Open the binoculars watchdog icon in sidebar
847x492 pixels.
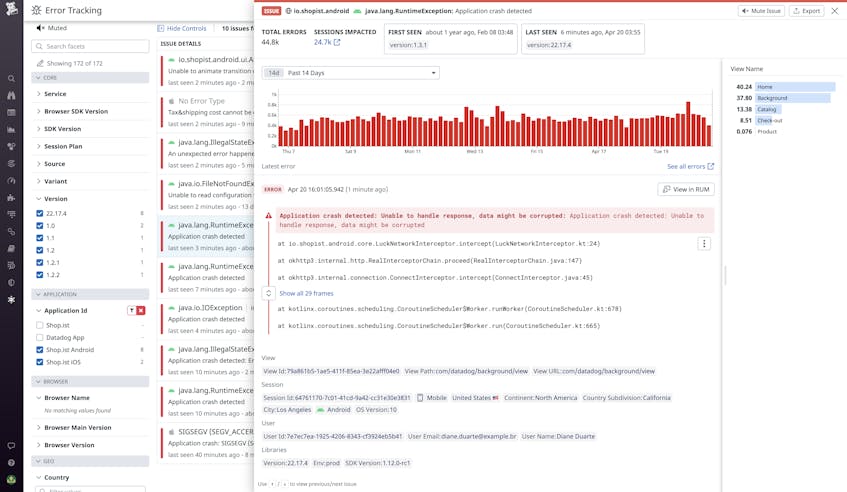pos(11,96)
